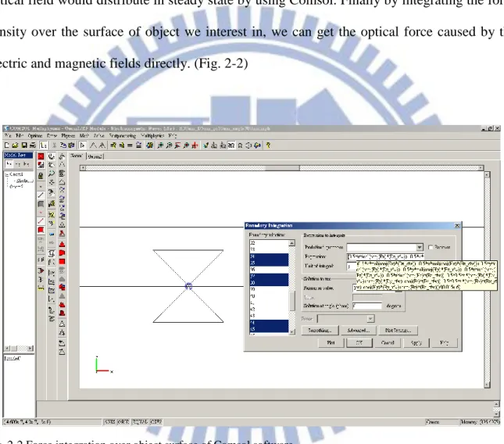Viewport: 504px width, 444px height.
Task: Click the Apply button in dialog
Action: [x=416, y=342]
